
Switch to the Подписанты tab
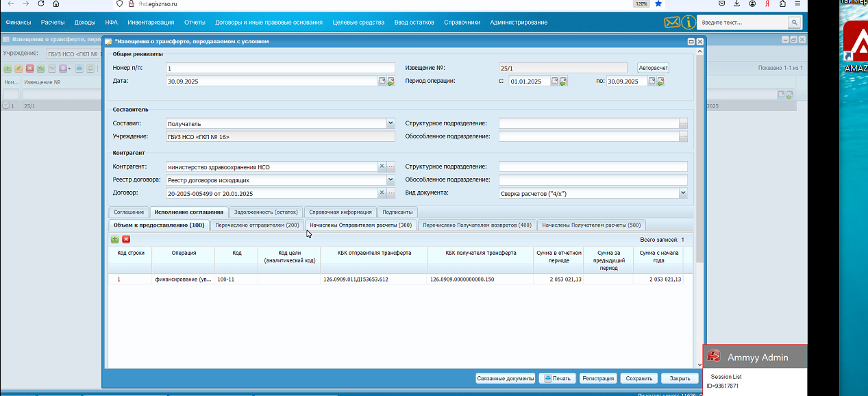[397, 212]
